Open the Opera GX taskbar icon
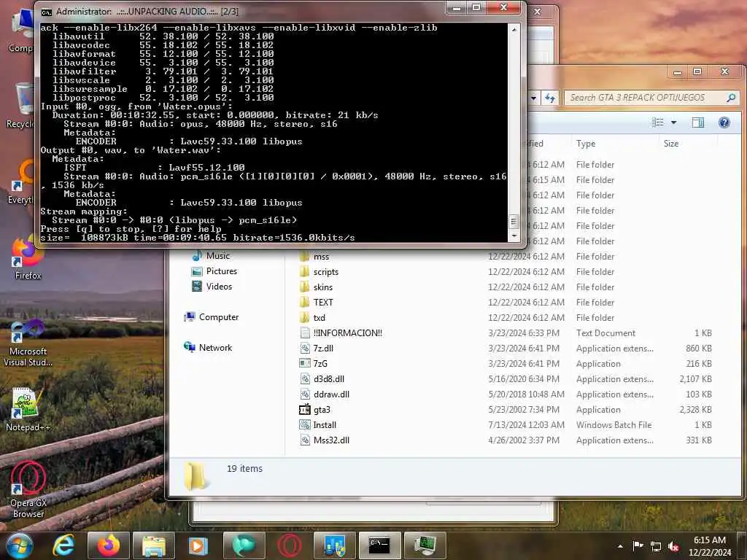This screenshot has height=560, width=747. [x=289, y=545]
